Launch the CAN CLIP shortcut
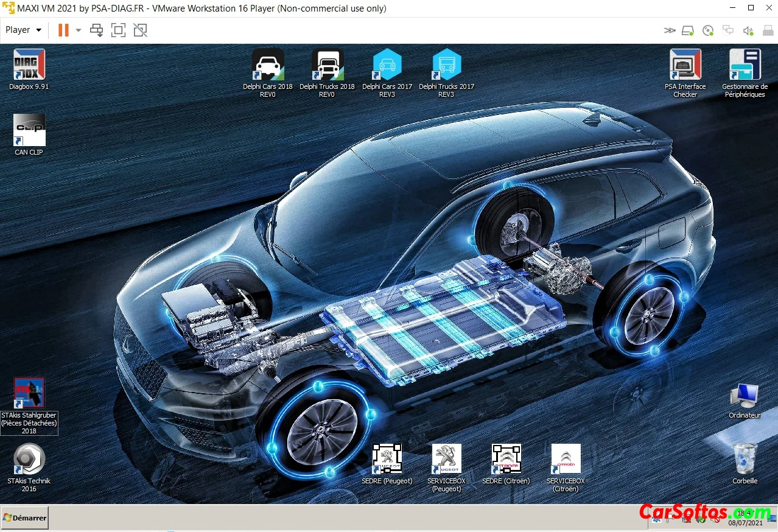Screen dimensions: 778x532 click(29, 130)
